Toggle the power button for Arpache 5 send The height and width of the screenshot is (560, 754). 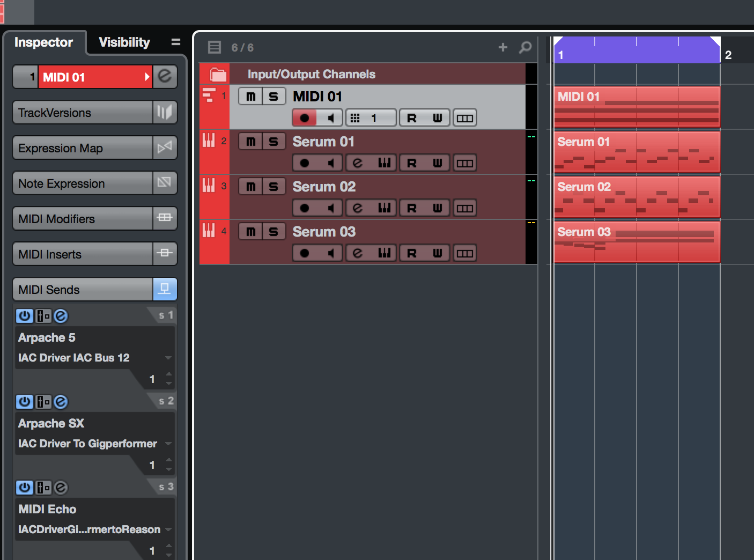tap(24, 316)
